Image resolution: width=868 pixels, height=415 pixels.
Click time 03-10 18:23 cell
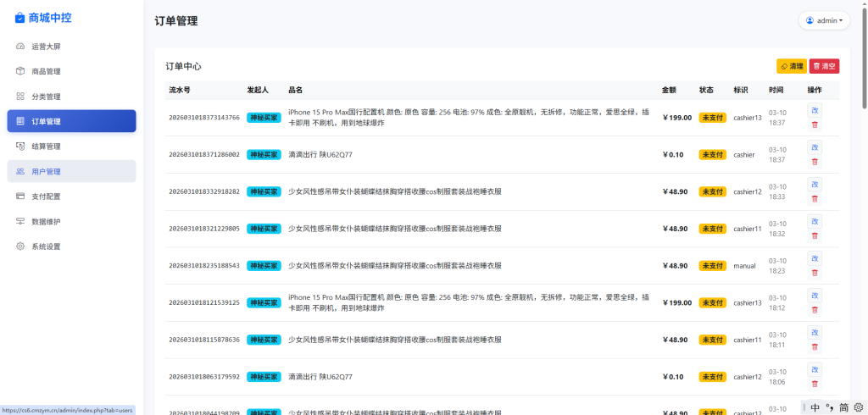coord(778,266)
